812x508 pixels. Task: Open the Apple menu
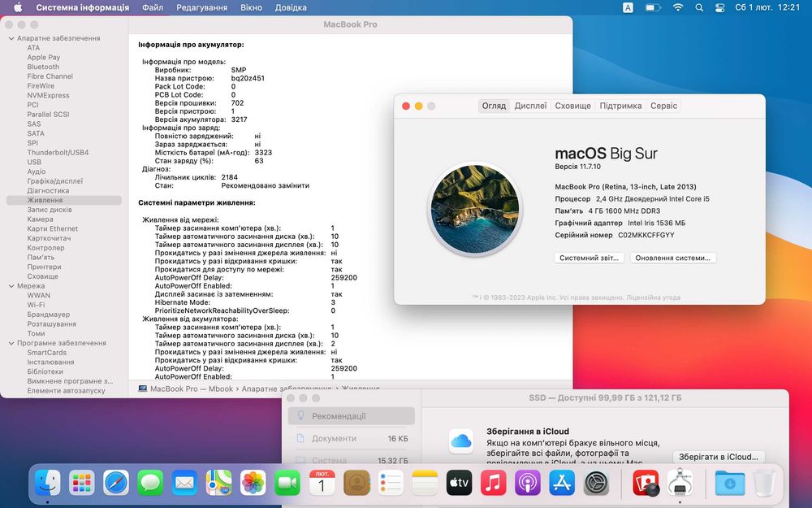click(x=18, y=7)
